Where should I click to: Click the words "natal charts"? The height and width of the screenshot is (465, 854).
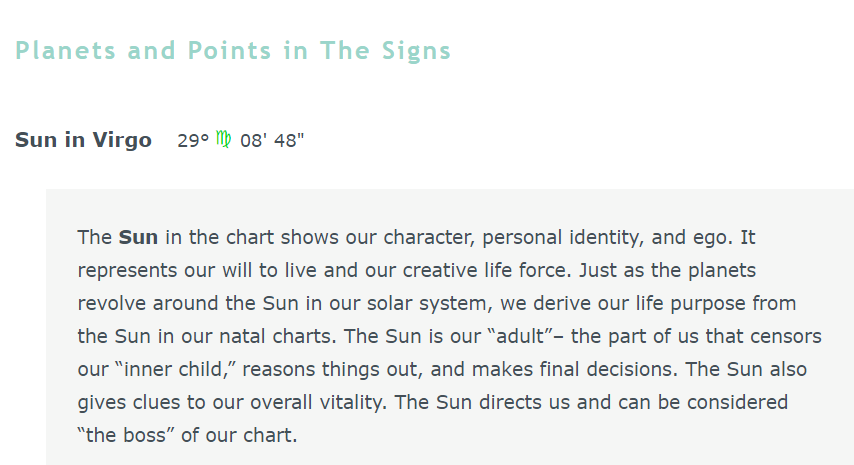point(275,336)
